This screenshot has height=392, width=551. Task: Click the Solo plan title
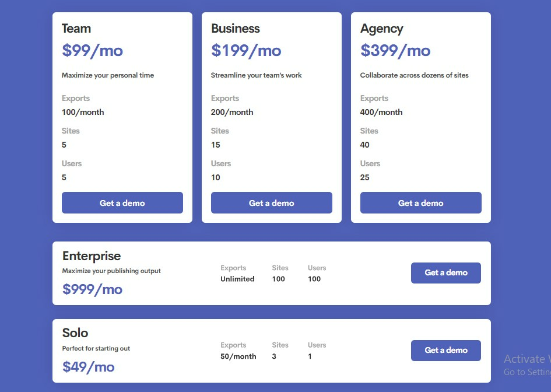[75, 333]
